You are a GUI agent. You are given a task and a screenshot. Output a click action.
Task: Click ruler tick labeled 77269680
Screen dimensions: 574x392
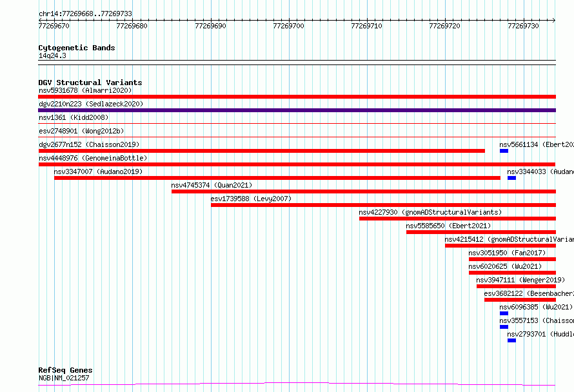pos(132,26)
